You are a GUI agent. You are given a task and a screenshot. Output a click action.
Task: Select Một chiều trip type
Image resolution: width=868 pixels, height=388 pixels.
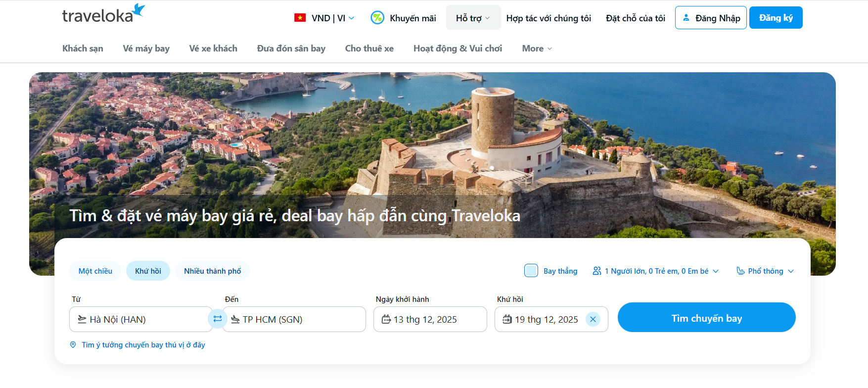point(95,271)
